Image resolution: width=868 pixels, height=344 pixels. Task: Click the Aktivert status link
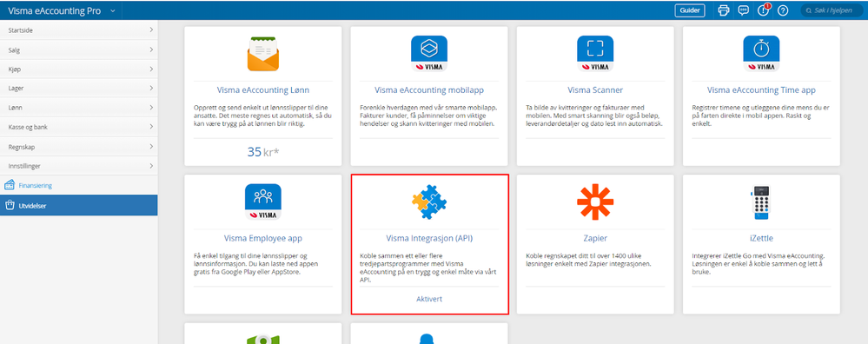[x=429, y=299]
